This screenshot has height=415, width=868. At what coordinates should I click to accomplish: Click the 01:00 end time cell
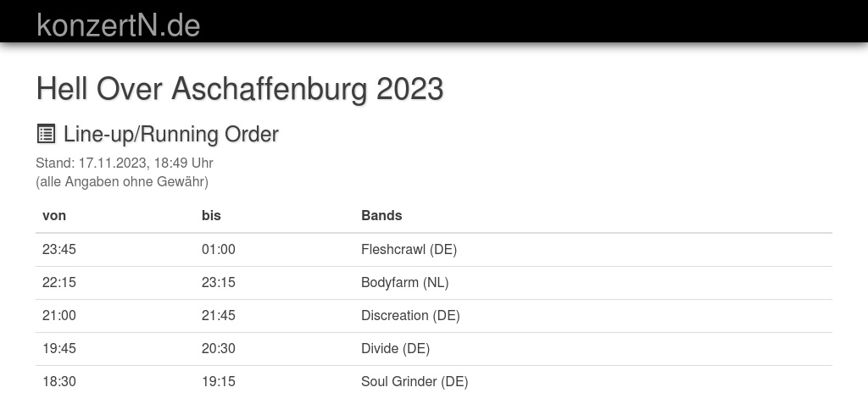[x=219, y=250]
